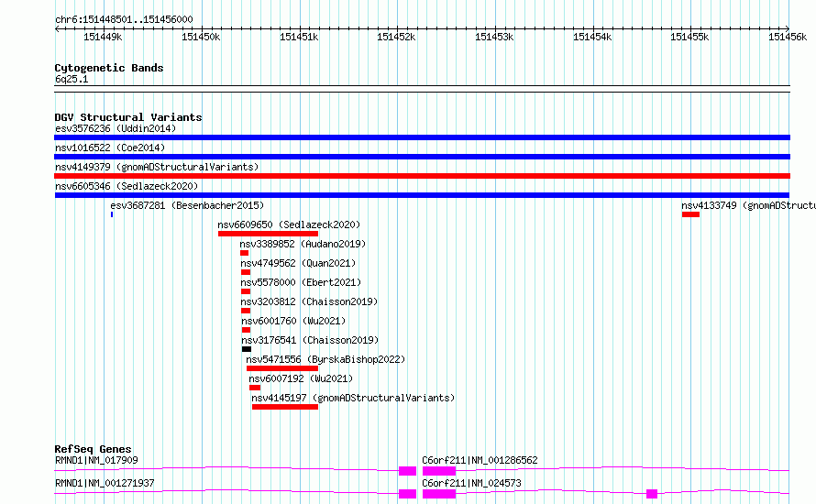The height and width of the screenshot is (504, 816).
Task: Select the black nsv3176541 variant bar
Action: click(x=247, y=349)
